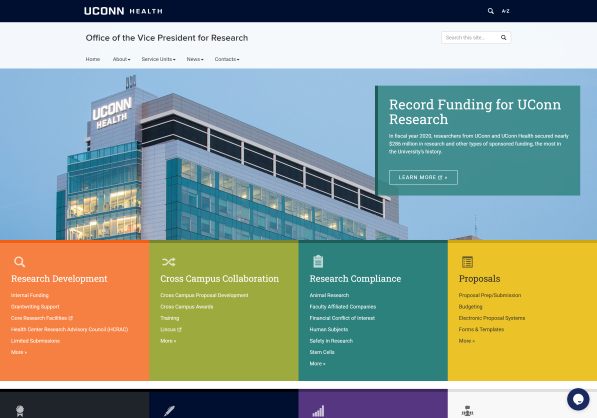
Task: Click the Research Development magnifier icon
Action: [x=19, y=262]
